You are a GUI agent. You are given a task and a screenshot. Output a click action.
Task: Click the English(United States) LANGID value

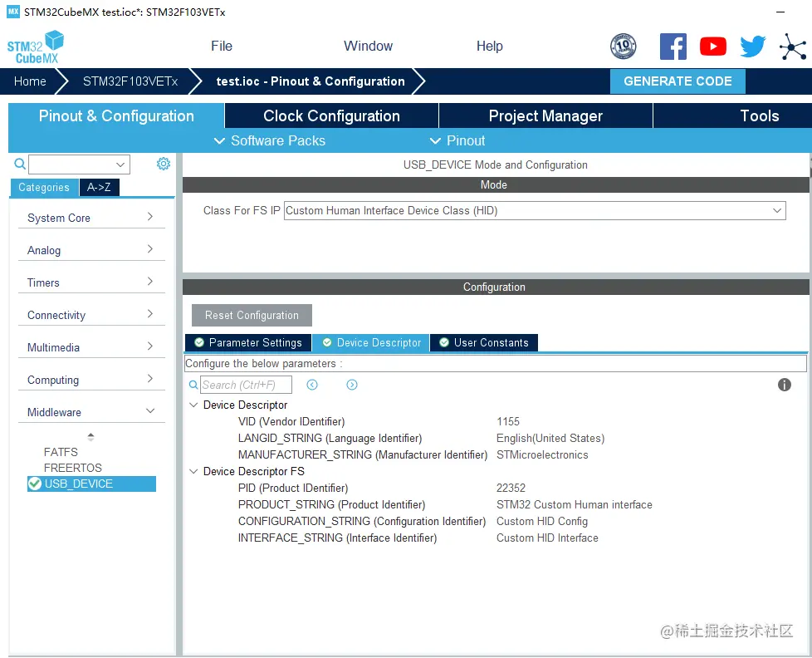[550, 438]
